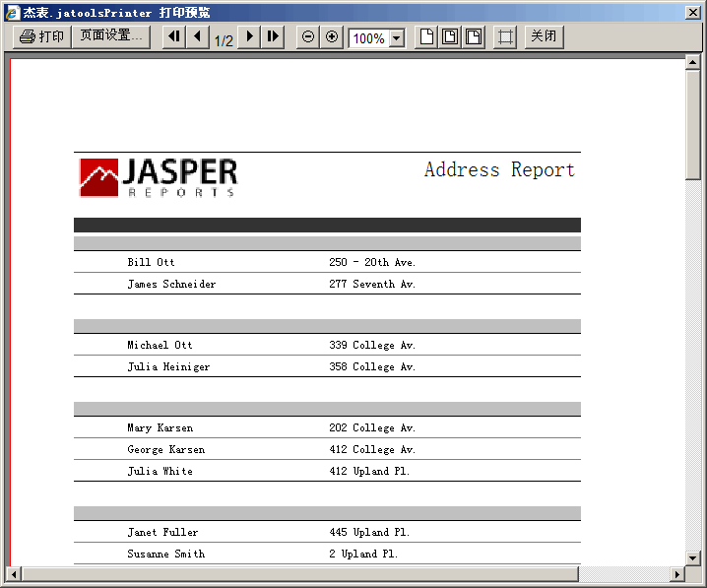Image resolution: width=707 pixels, height=588 pixels.
Task: Click the horizontal scrollbar right arrow
Action: (676, 574)
